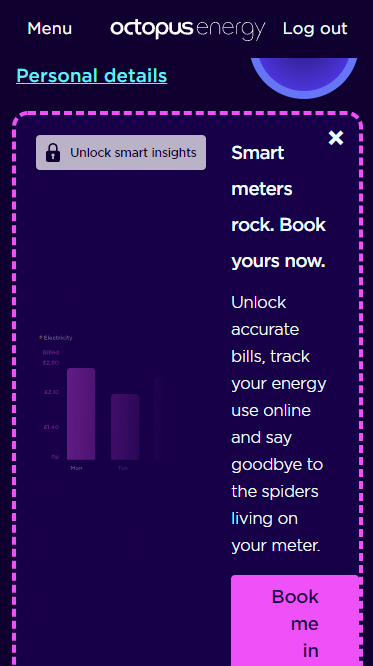Click the 'Unlock accurate bills' paragraph text
Image resolution: width=373 pixels, height=666 pixels.
point(279,424)
